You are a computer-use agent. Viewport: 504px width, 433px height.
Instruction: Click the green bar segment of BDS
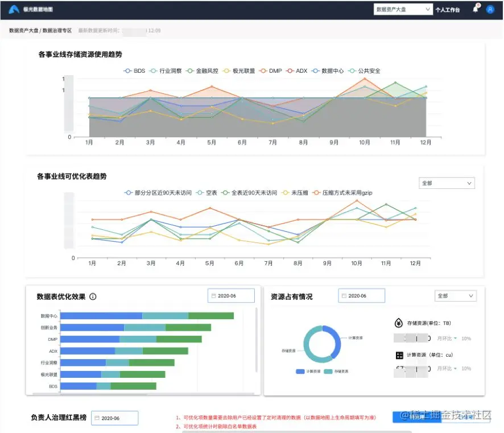(133, 386)
